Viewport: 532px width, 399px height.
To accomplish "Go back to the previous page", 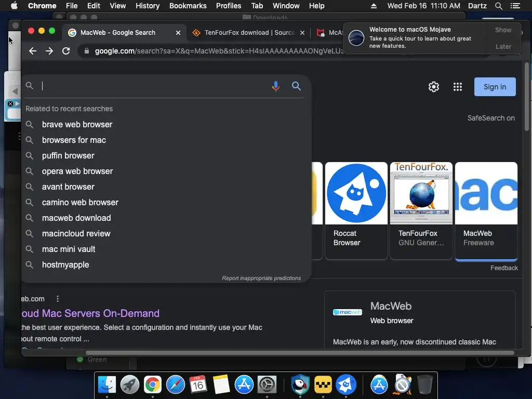I will [x=33, y=51].
